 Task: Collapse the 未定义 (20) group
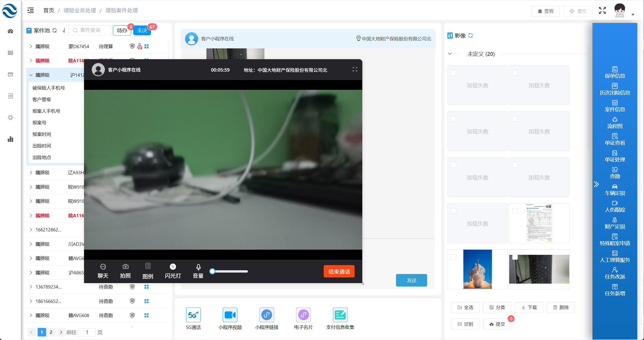450,54
